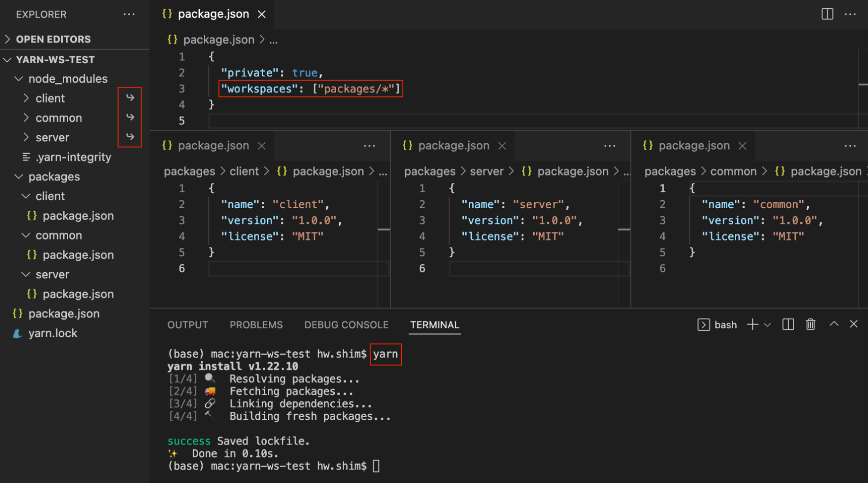Image resolution: width=868 pixels, height=483 pixels.
Task: Open the OUTPUT panel tab
Action: tap(187, 325)
